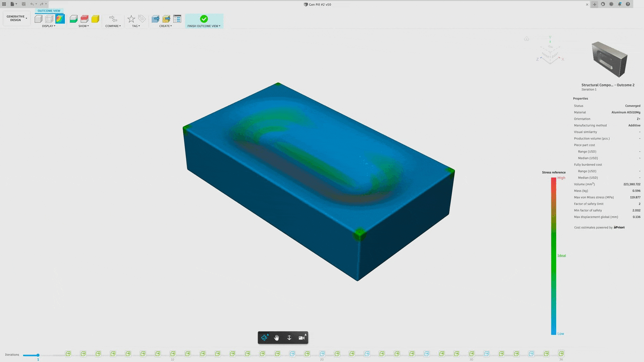Click the outcome preview thumbnail

coord(609,60)
